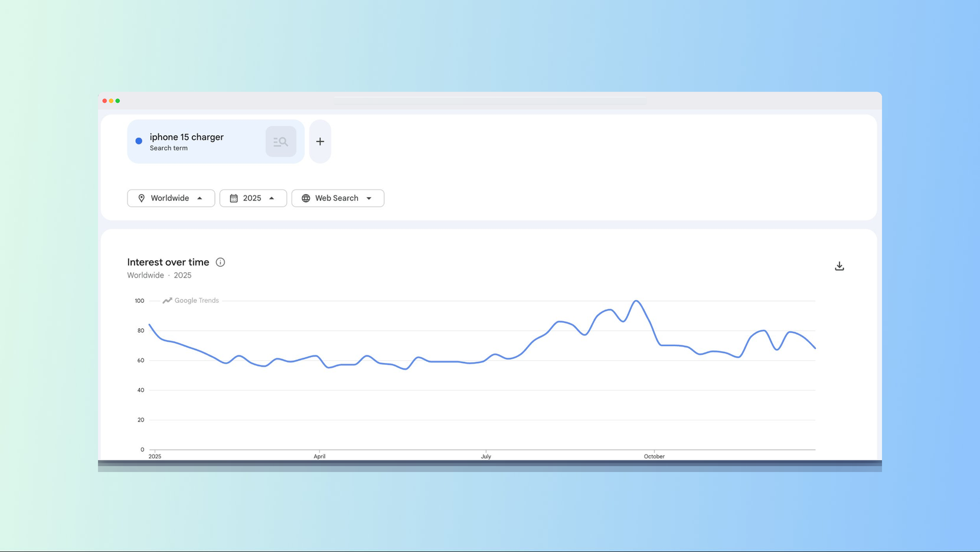The height and width of the screenshot is (552, 980).
Task: Click the search term compare icon
Action: click(280, 142)
